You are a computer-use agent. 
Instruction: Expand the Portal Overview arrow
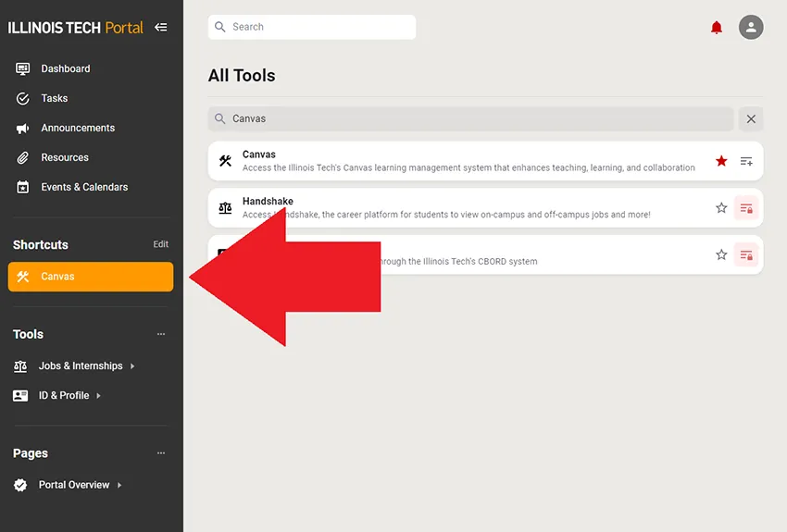pyautogui.click(x=119, y=485)
